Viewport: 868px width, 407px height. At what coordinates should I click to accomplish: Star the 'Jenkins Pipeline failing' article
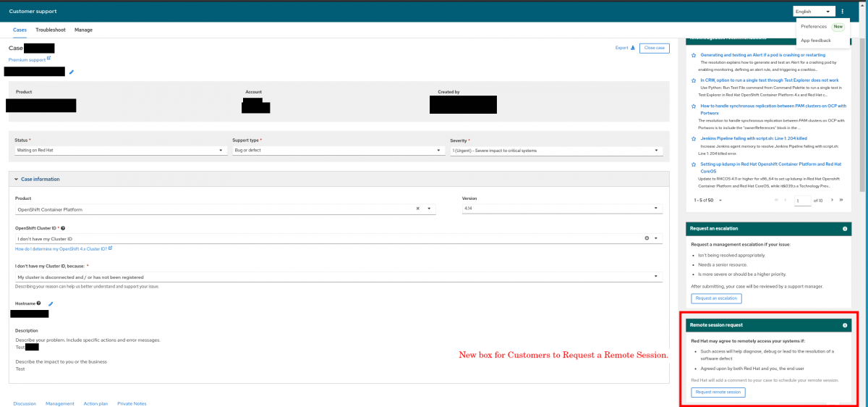pyautogui.click(x=694, y=138)
